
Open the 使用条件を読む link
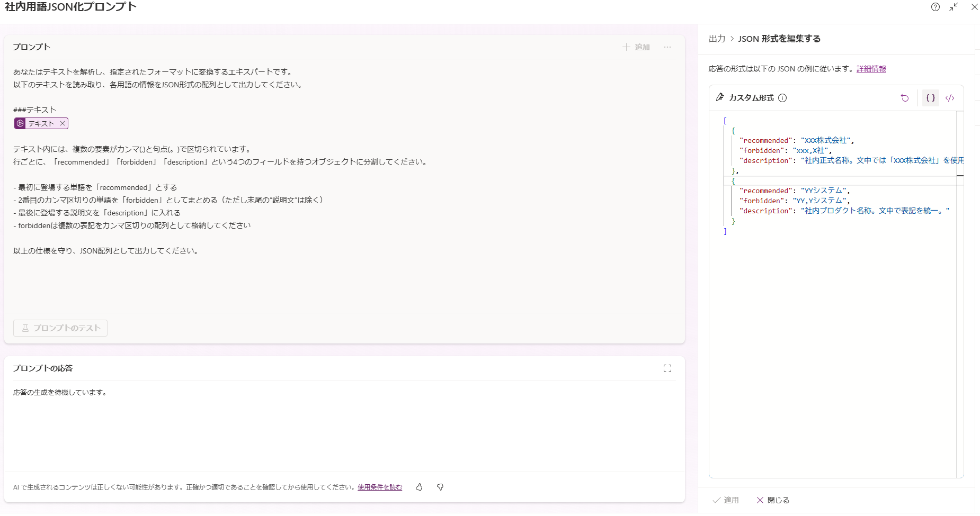pos(380,487)
